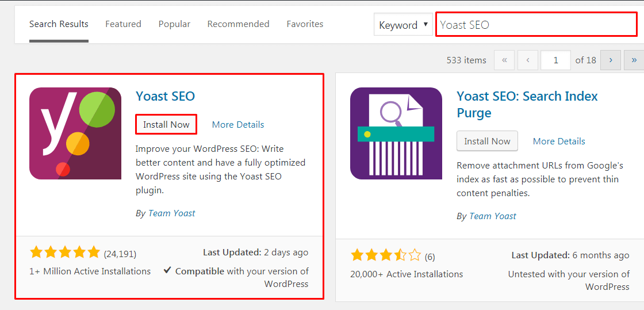Go to the next results page
This screenshot has height=310, width=644.
pyautogui.click(x=610, y=60)
